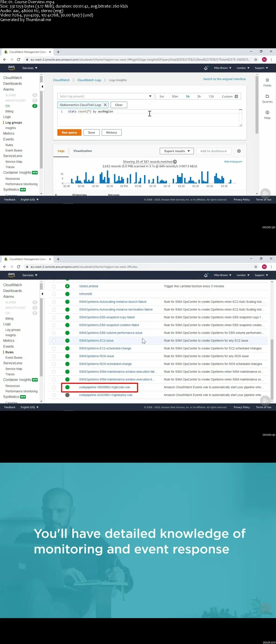Open the Export results dropdown
The height and width of the screenshot is (644, 276).
pos(177,151)
